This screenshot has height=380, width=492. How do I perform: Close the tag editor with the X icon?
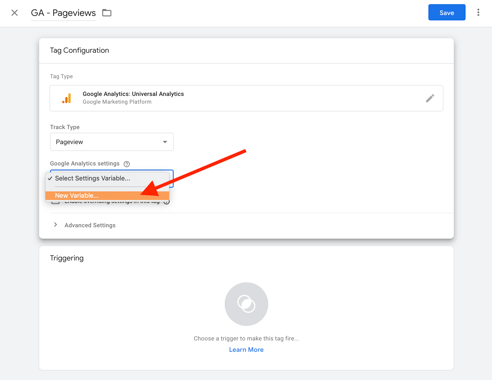coord(14,13)
